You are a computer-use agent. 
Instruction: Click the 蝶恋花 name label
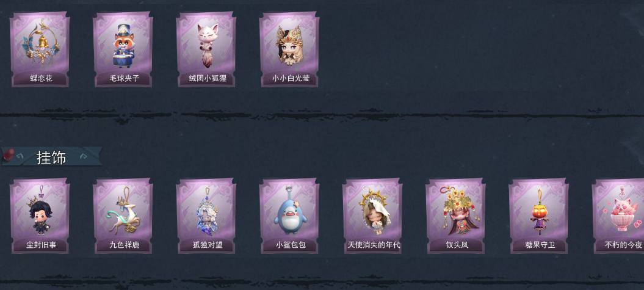coord(41,78)
